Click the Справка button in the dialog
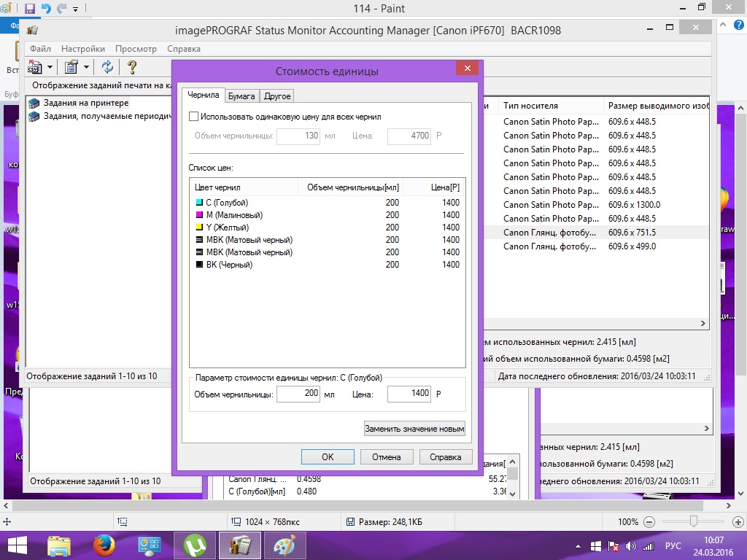The height and width of the screenshot is (560, 747). 446,456
